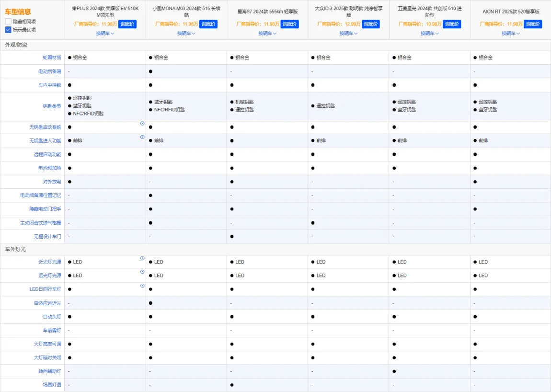This screenshot has width=551, height=392.
Task: Request price via 询底价 for 星海S7
Action: tap(289, 24)
